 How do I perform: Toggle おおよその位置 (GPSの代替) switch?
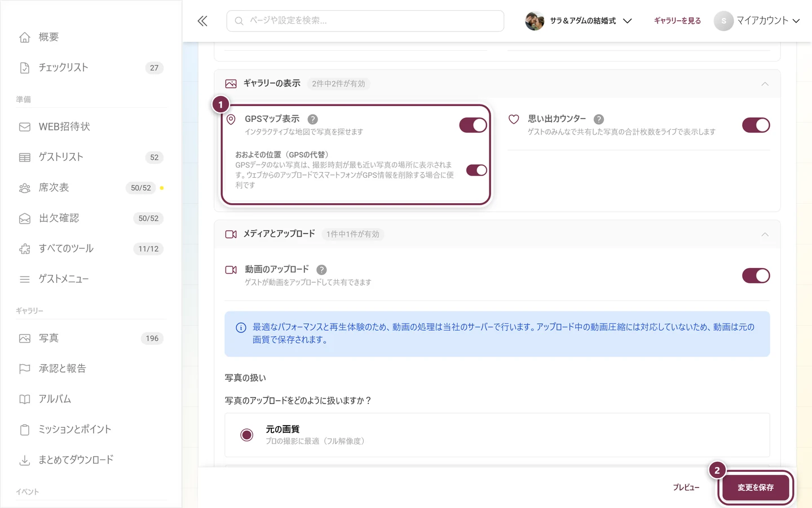click(x=476, y=170)
